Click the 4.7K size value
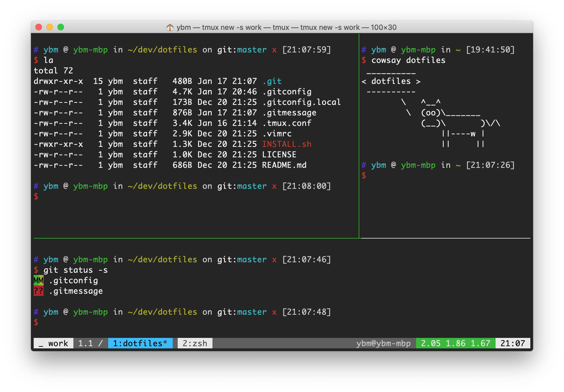Image resolution: width=564 pixels, height=392 pixels. [182, 92]
